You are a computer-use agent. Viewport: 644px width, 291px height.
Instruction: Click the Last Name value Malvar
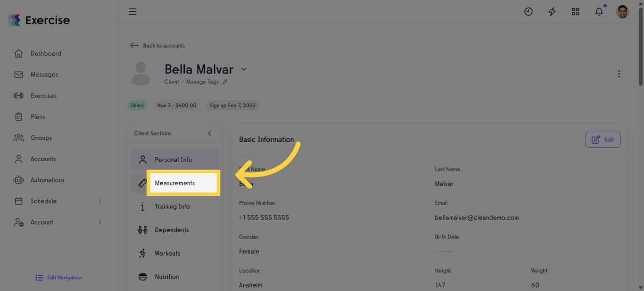point(444,184)
